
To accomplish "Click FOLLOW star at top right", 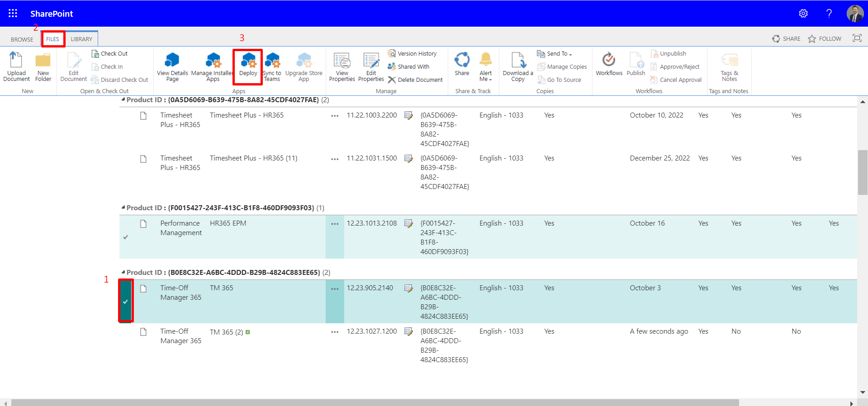I will [825, 38].
